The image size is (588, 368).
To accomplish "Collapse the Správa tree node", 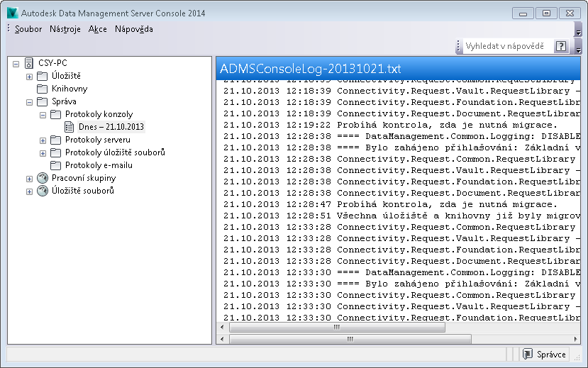I will (x=29, y=102).
